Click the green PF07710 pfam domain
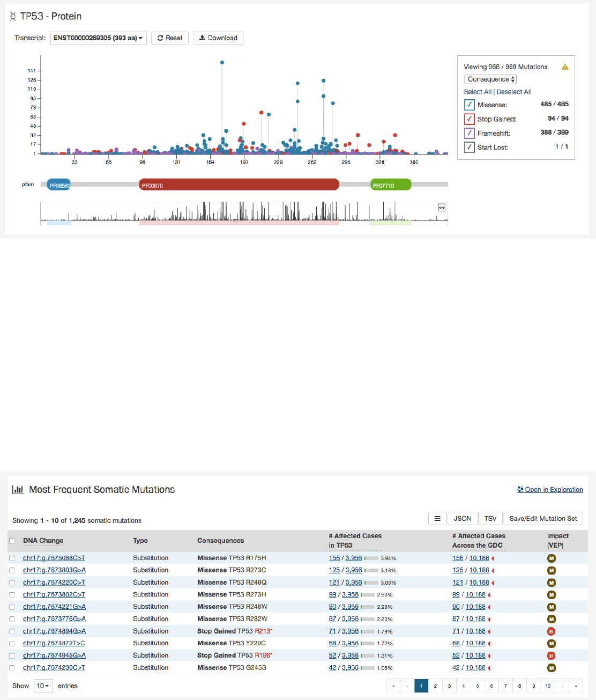This screenshot has height=700, width=596. pos(391,185)
